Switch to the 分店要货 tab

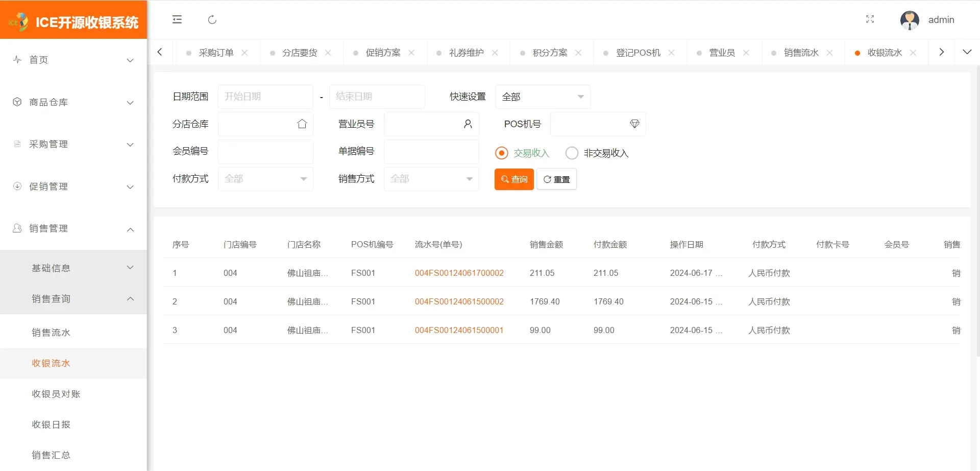[300, 53]
